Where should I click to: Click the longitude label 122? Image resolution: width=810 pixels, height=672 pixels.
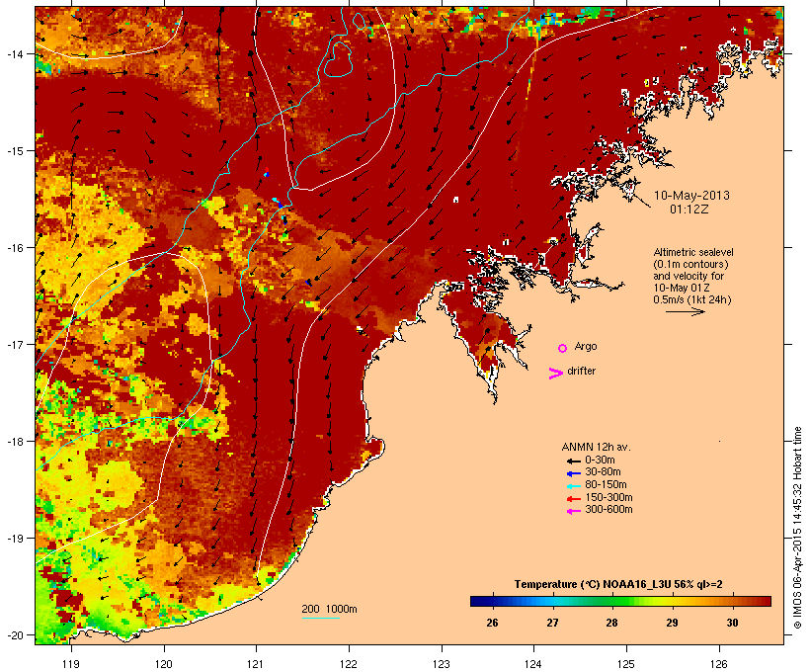pyautogui.click(x=349, y=664)
